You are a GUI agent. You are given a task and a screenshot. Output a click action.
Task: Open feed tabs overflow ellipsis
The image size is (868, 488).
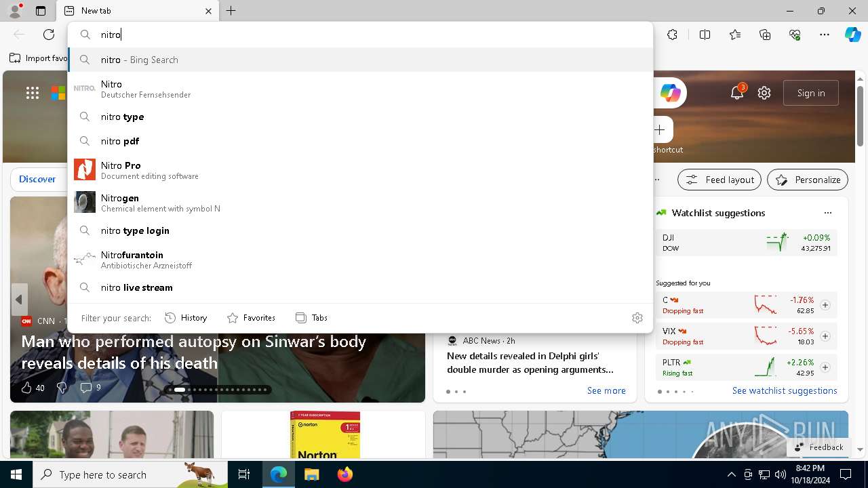(656, 180)
